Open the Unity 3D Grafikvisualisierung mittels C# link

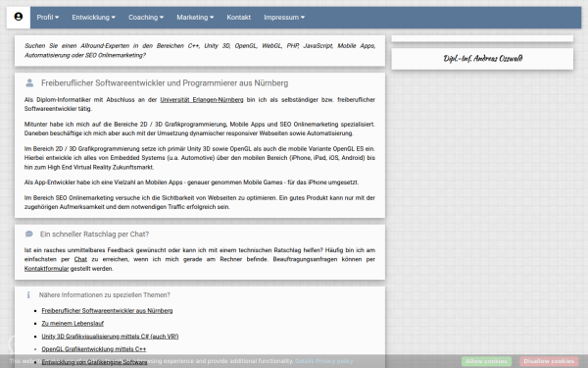(110, 336)
